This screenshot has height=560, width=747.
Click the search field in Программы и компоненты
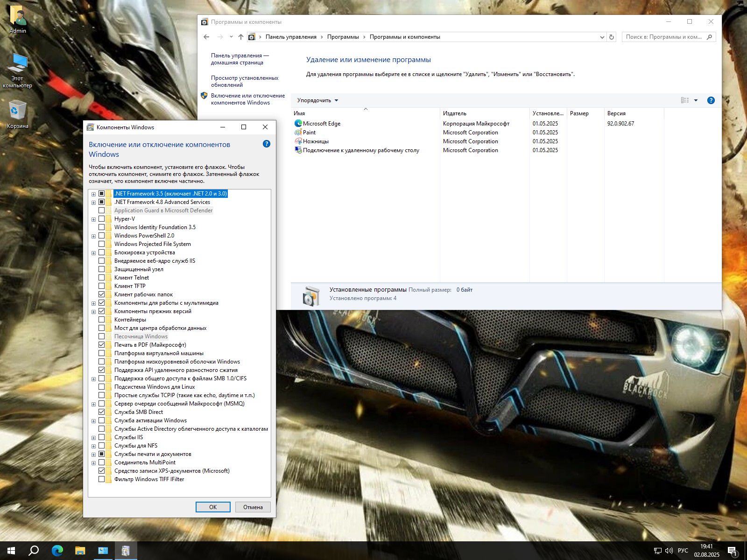pos(664,37)
